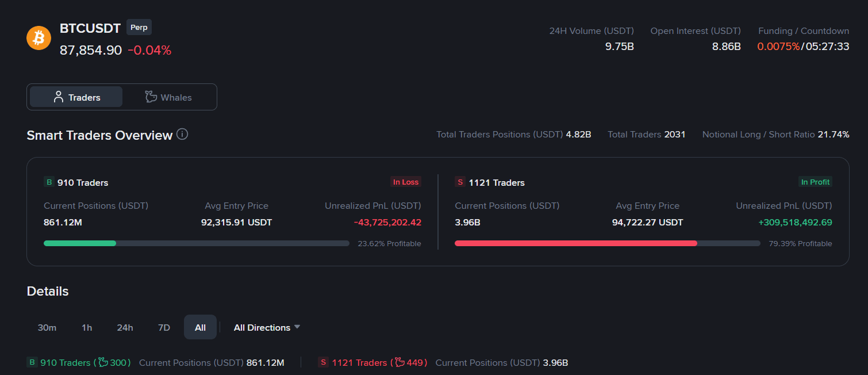Select the 30m time range
This screenshot has height=375, width=868.
pyautogui.click(x=47, y=327)
